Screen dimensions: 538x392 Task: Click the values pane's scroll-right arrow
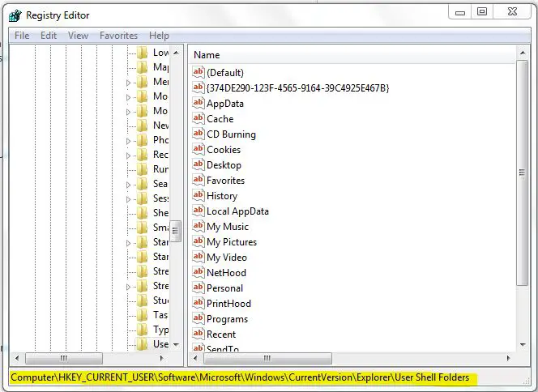click(508, 359)
